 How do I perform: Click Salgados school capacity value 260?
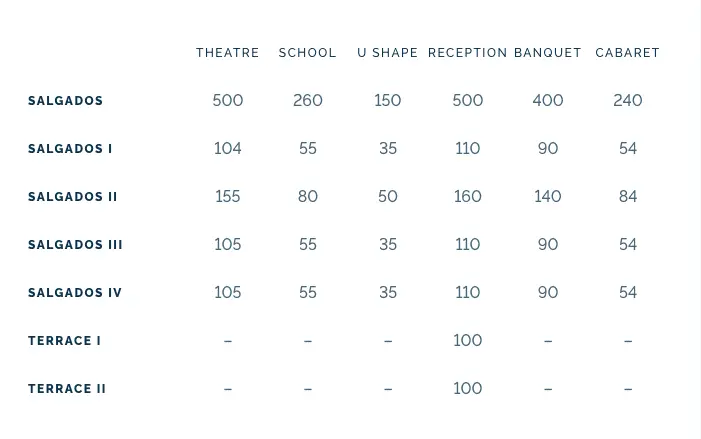pyautogui.click(x=307, y=100)
